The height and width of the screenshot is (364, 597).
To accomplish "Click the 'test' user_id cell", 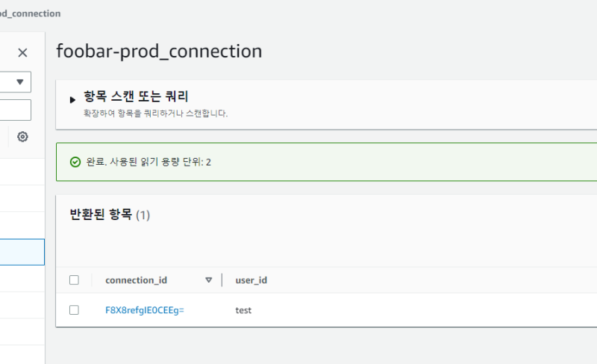I will 243,310.
